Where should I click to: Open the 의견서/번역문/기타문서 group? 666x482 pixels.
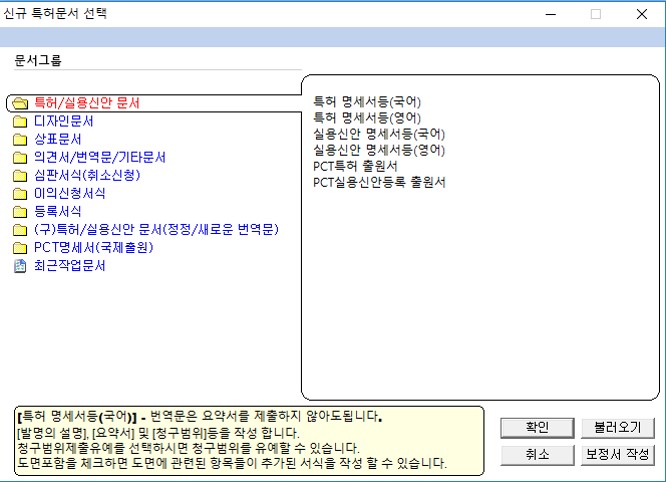100,157
